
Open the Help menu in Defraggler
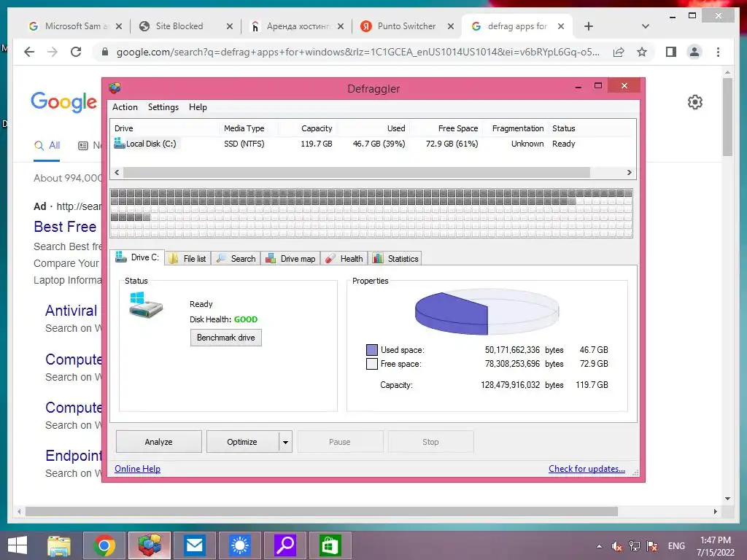198,107
